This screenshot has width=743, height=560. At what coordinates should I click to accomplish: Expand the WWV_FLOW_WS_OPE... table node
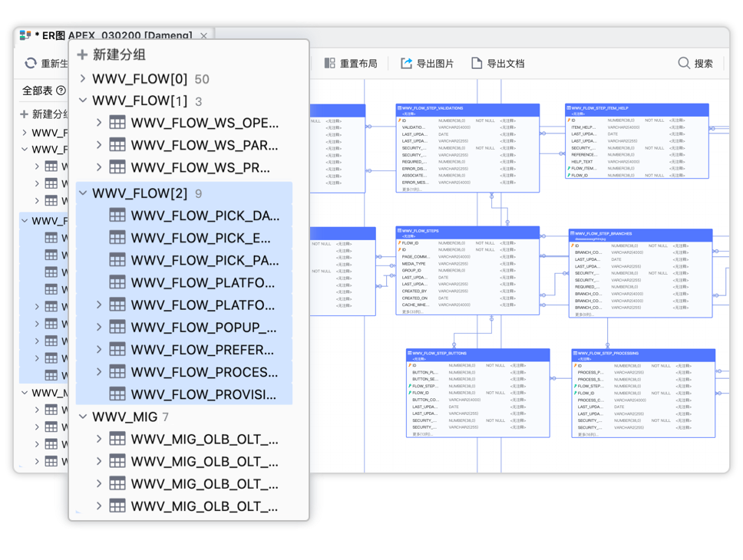point(99,123)
